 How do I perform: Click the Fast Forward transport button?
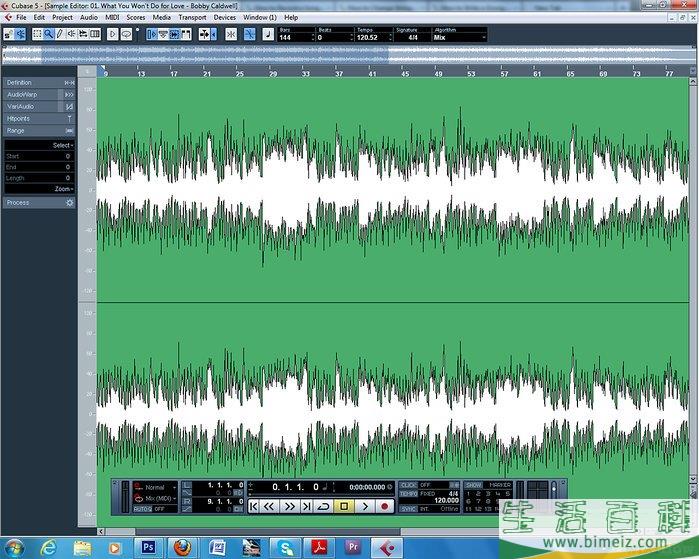coord(290,506)
